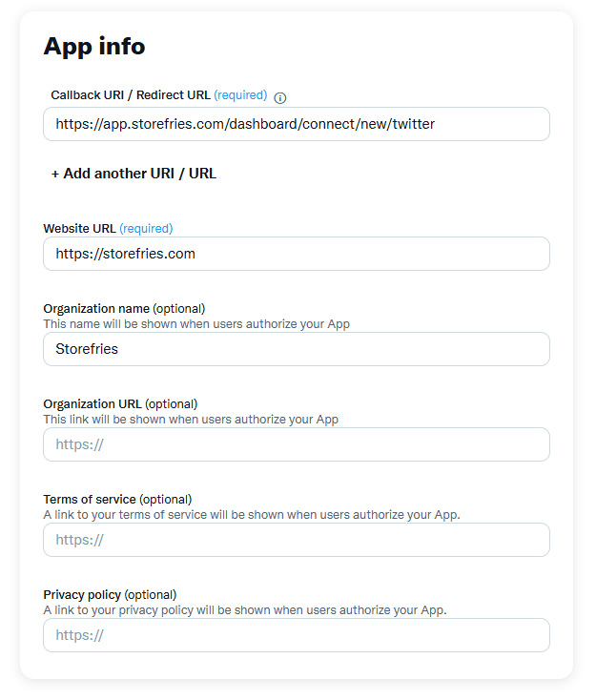Image resolution: width=596 pixels, height=700 pixels.
Task: Click the App info heading
Action: (x=94, y=46)
